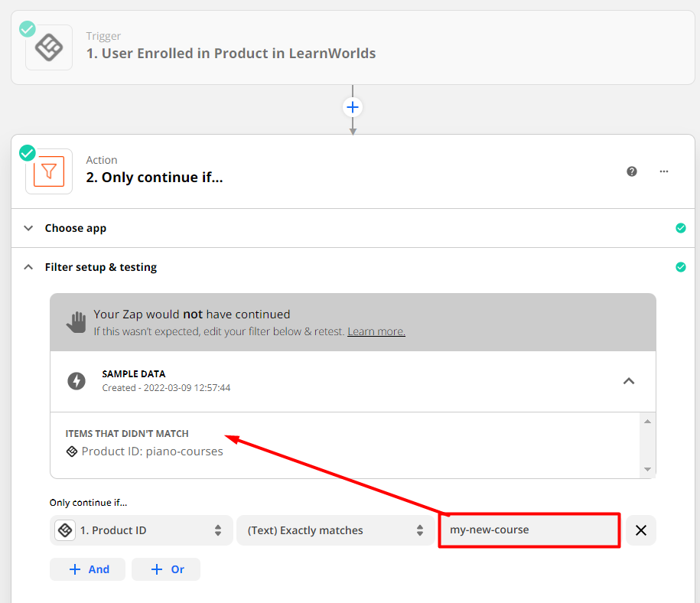
Task: Open the 1. Product ID field dropdown
Action: (142, 530)
